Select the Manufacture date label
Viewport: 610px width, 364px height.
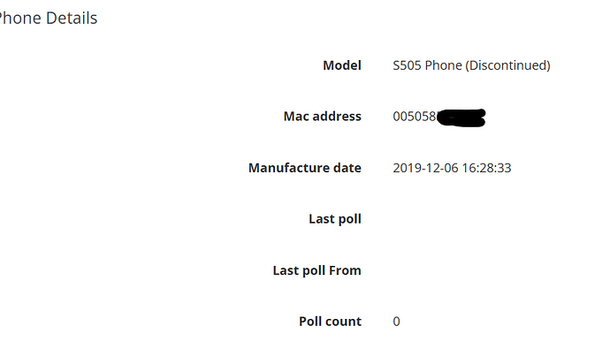pyautogui.click(x=304, y=168)
